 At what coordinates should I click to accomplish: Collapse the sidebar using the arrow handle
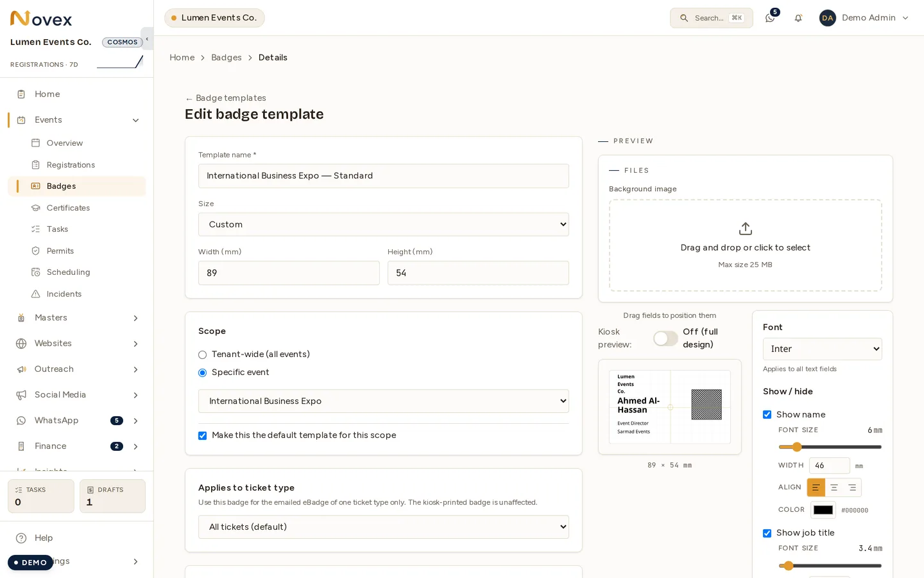147,39
